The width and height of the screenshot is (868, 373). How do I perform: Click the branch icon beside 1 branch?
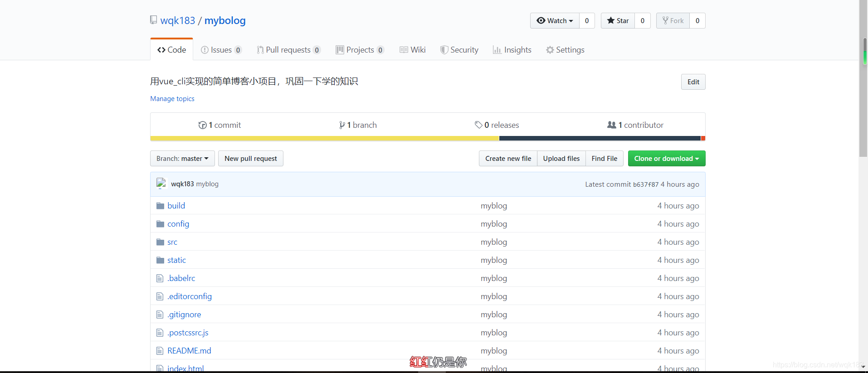[342, 125]
